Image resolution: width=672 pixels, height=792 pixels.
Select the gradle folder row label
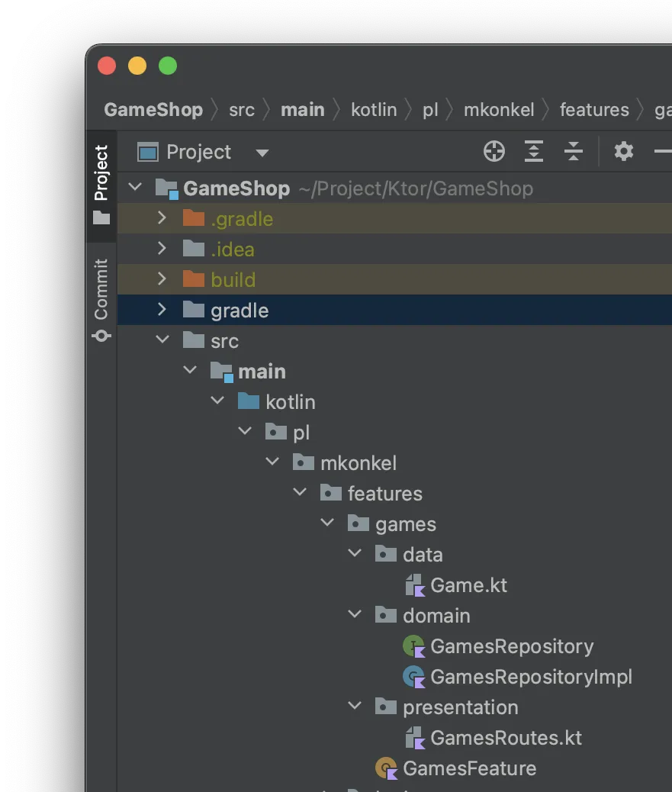coord(240,311)
